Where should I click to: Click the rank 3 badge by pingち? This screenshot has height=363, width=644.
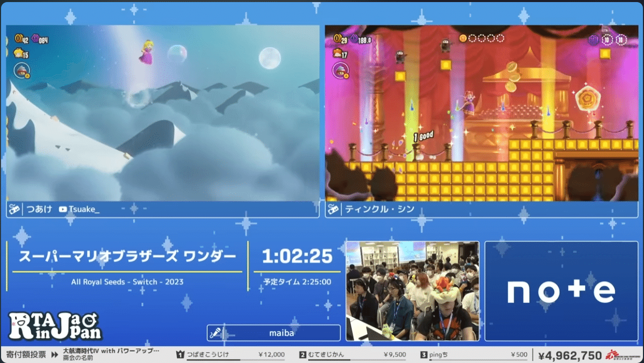click(x=424, y=355)
